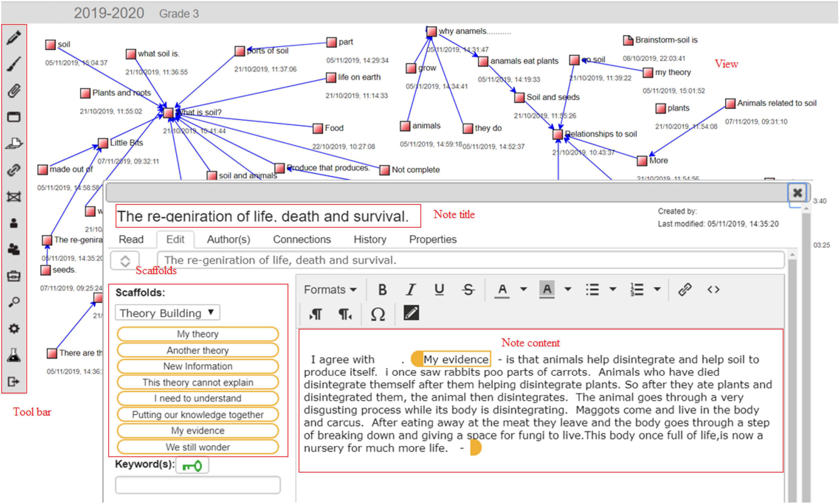Pick the background highlight A swatch
Image resolution: width=840 pixels, height=504 pixels.
547,290
